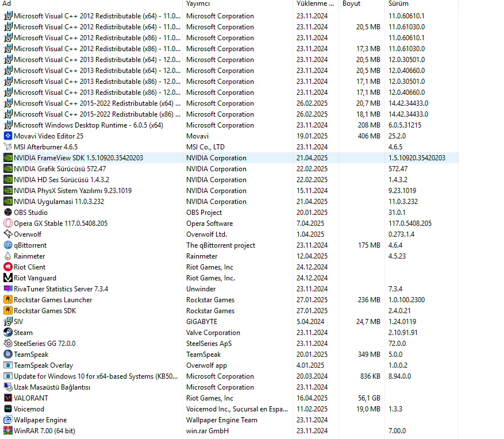Click the Rockstar Games Launcher icon
This screenshot has width=504, height=439.
click(x=7, y=300)
